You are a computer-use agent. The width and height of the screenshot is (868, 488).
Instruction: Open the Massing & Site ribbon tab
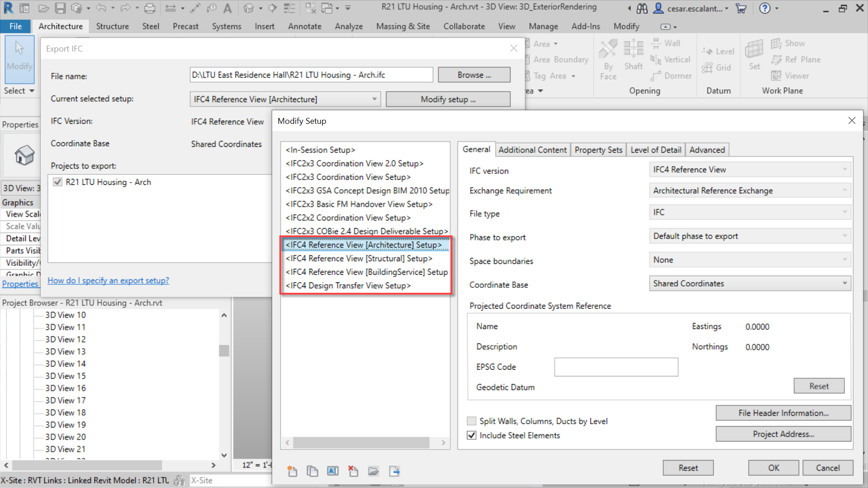(x=403, y=26)
